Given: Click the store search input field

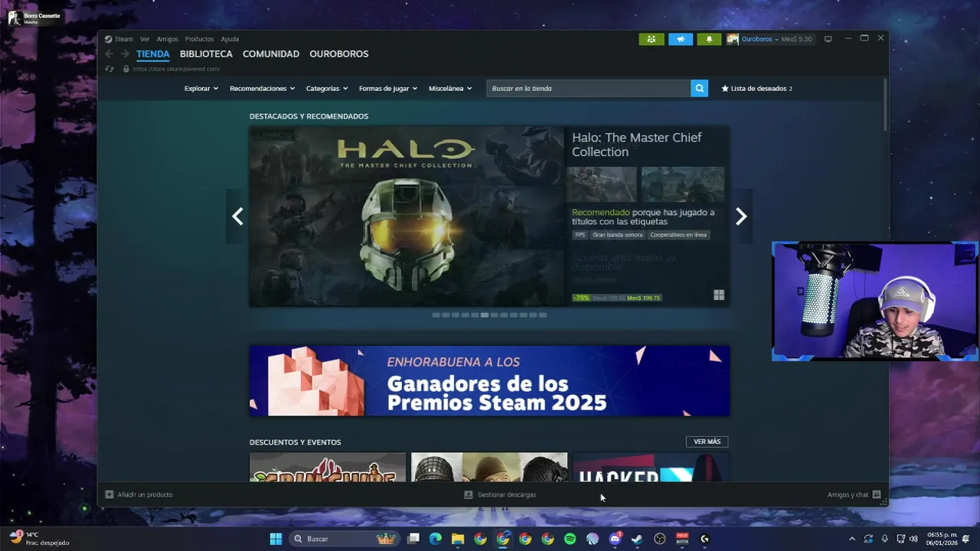Looking at the screenshot, I should pyautogui.click(x=588, y=88).
